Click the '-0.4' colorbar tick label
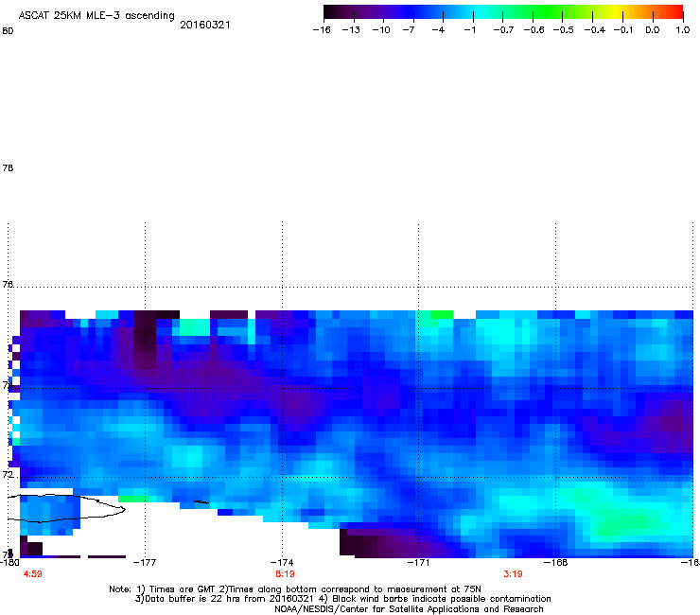The image size is (700, 615). tap(595, 30)
